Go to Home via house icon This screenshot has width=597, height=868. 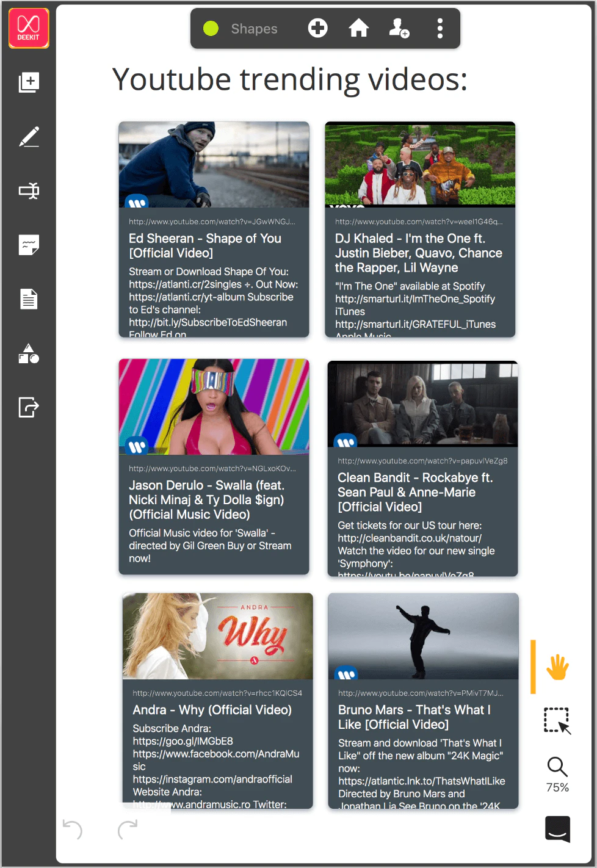pos(358,28)
